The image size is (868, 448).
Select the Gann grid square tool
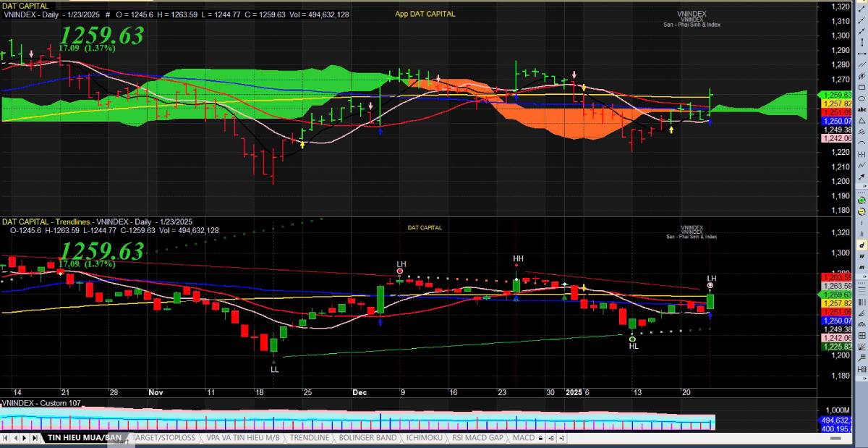861,335
